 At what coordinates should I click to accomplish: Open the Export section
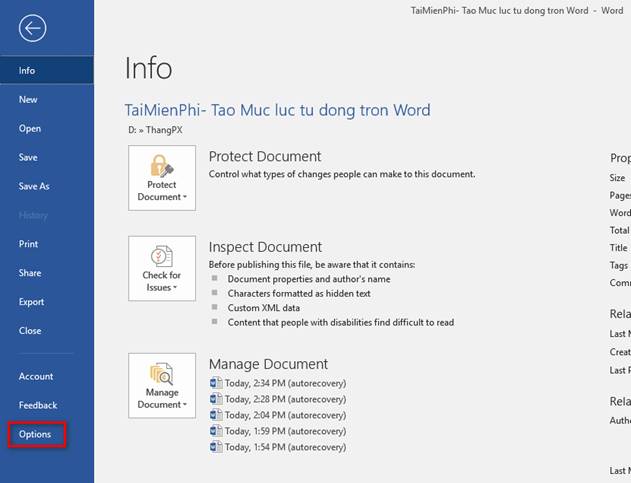coord(32,302)
